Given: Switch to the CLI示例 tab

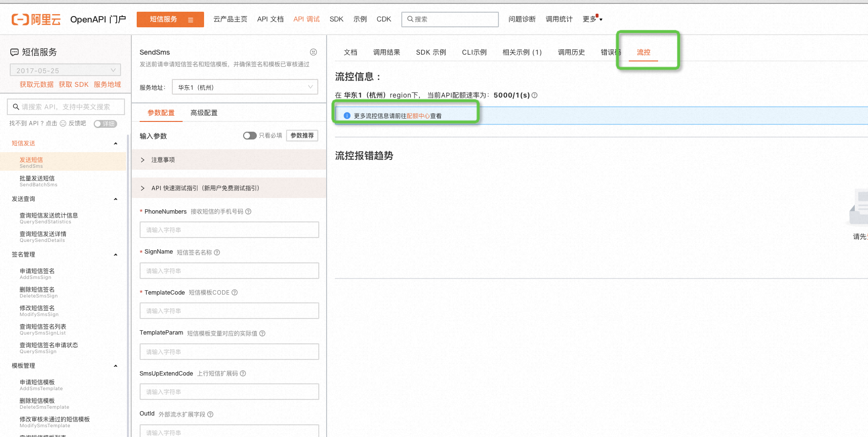Looking at the screenshot, I should click(474, 52).
